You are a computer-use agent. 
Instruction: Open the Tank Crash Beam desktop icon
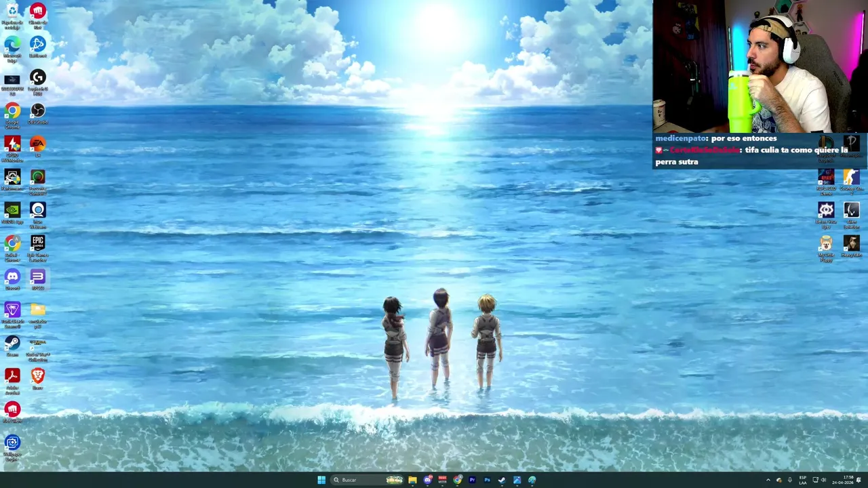click(12, 314)
